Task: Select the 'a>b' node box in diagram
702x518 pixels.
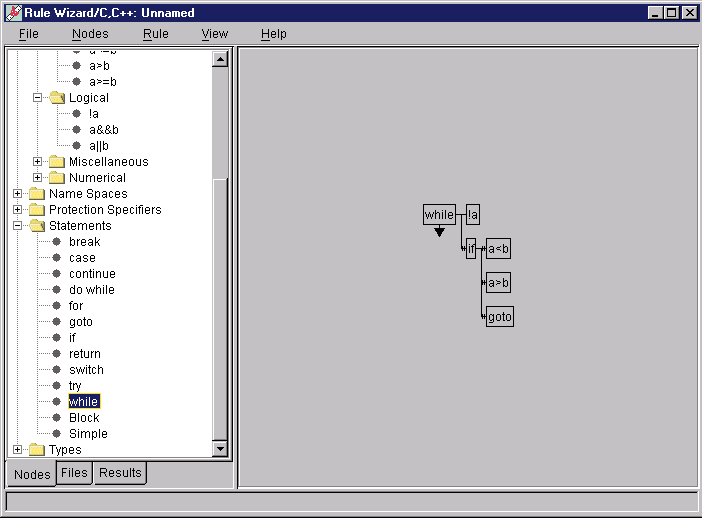Action: pyautogui.click(x=498, y=283)
